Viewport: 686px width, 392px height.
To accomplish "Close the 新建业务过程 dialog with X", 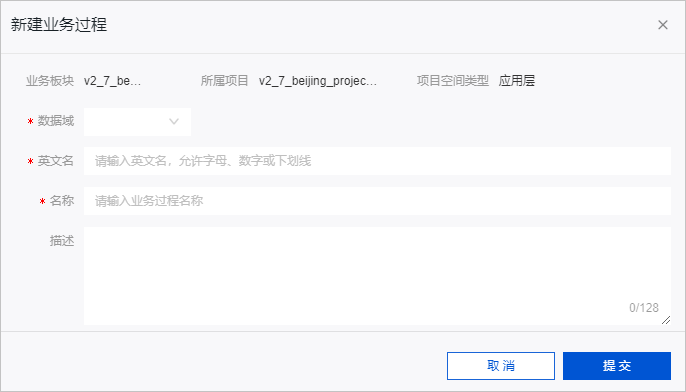I will pos(663,25).
